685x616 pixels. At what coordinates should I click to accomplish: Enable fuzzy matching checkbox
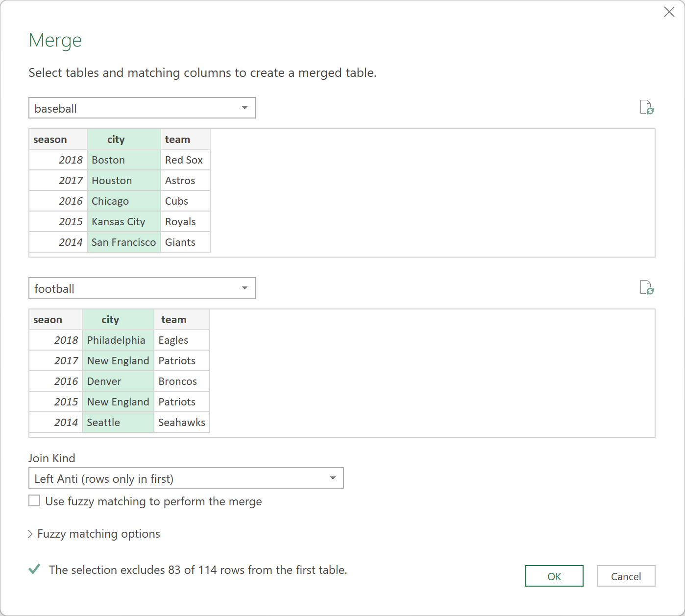[34, 501]
